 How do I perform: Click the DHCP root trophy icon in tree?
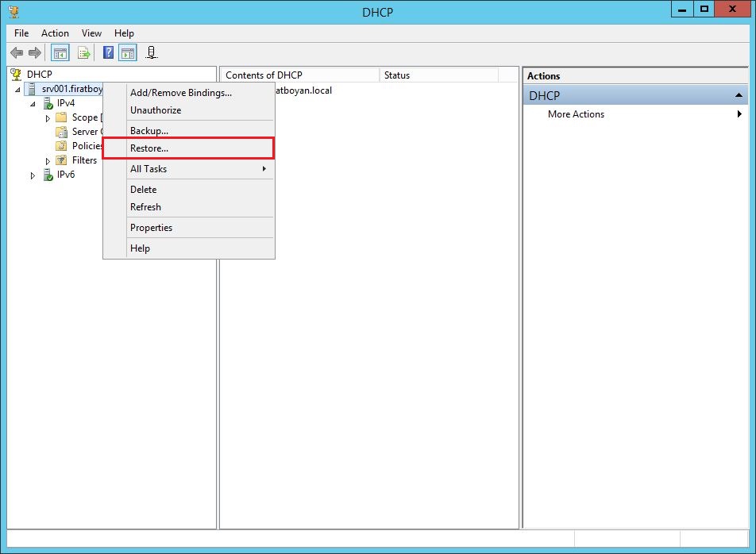click(16, 74)
